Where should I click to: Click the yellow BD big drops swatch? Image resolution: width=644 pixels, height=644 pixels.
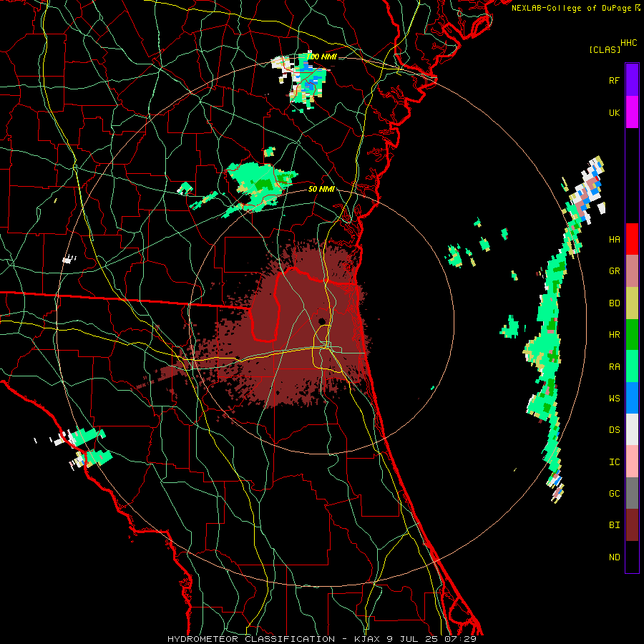(632, 303)
